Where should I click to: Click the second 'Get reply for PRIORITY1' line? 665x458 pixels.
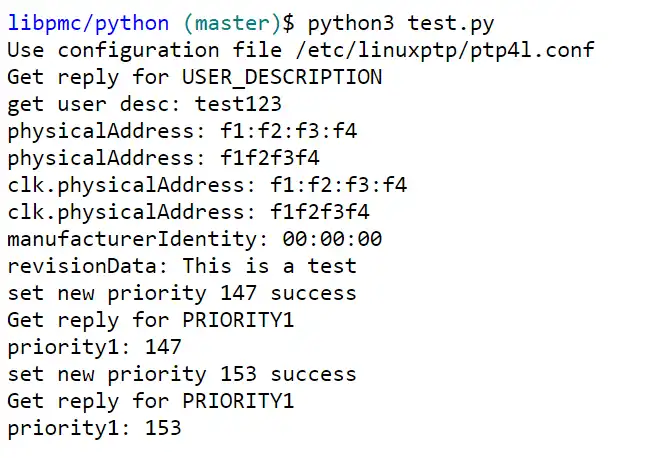[x=151, y=401]
